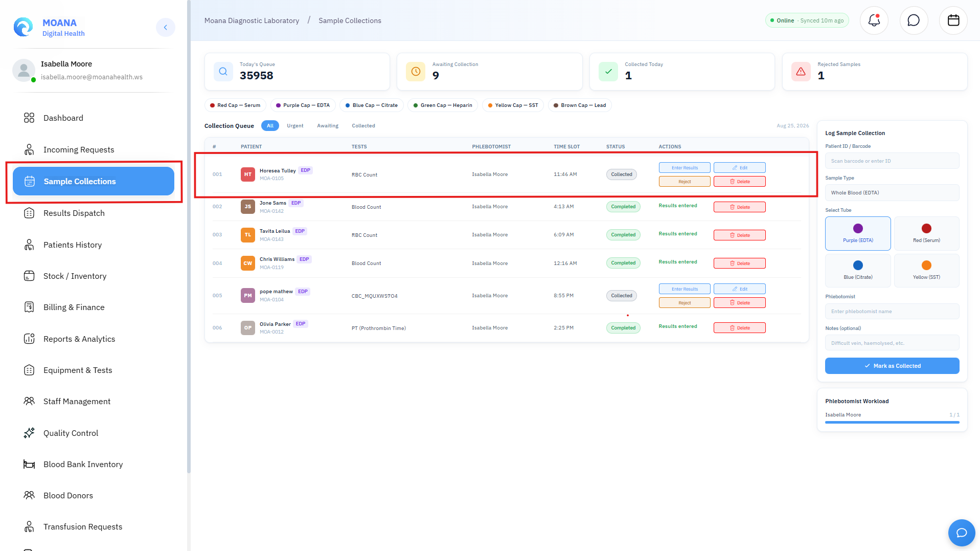Filter by Purple Cap — EDTA legend chip
The width and height of the screenshot is (980, 551).
pos(303,105)
